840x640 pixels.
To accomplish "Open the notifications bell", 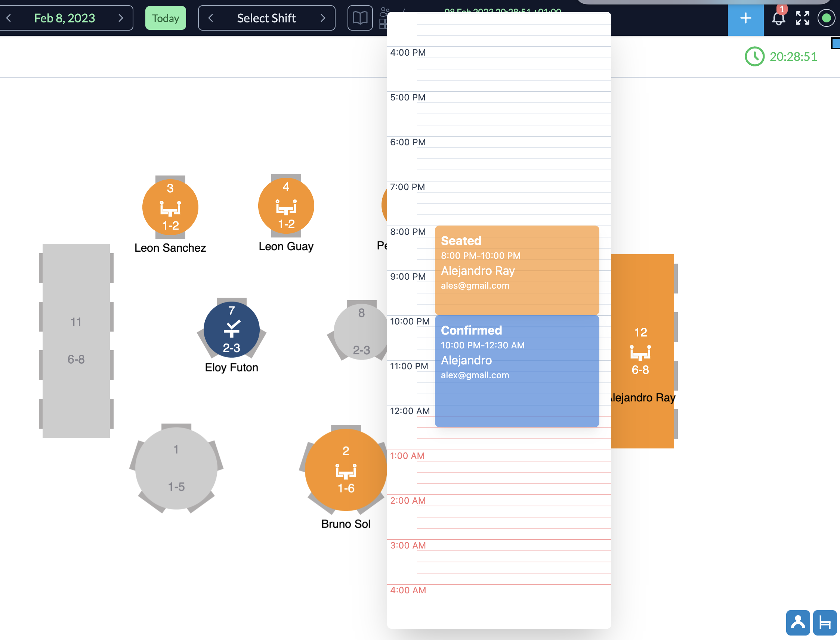I will 778,18.
